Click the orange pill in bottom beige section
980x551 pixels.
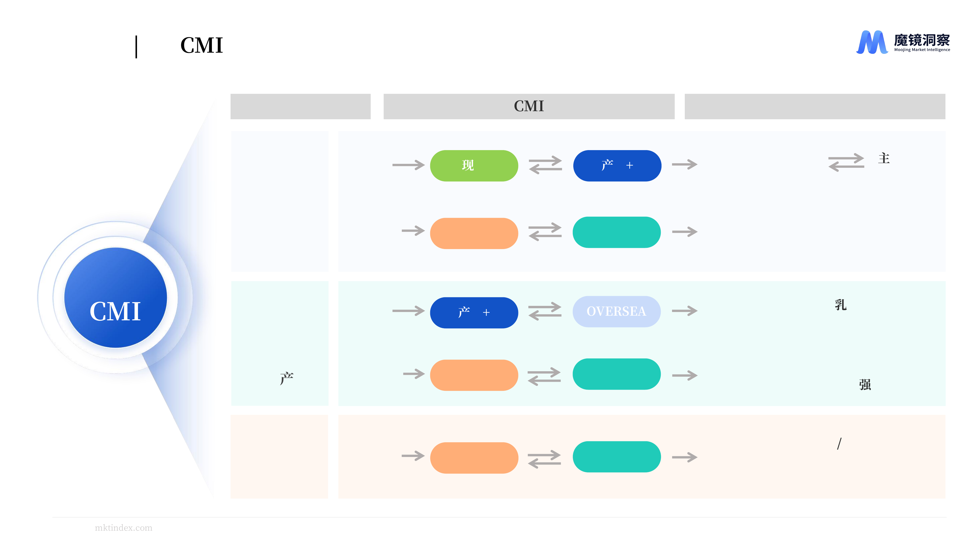[x=474, y=457]
